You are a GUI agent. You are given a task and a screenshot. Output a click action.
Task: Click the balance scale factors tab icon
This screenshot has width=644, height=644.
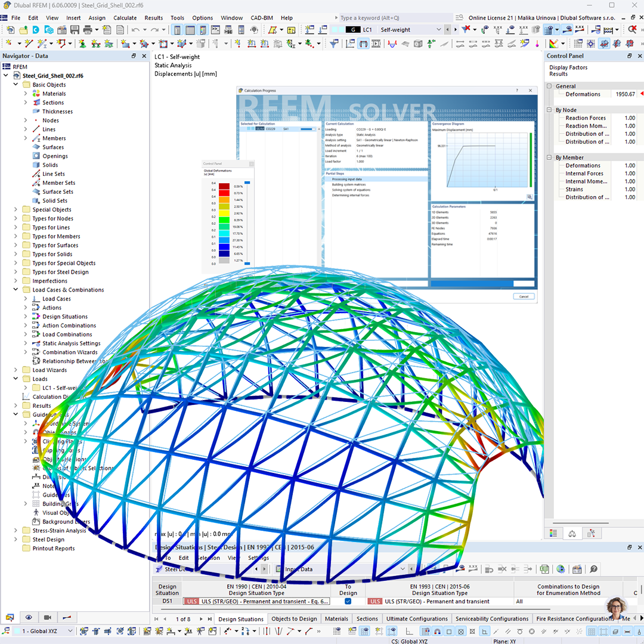[572, 533]
